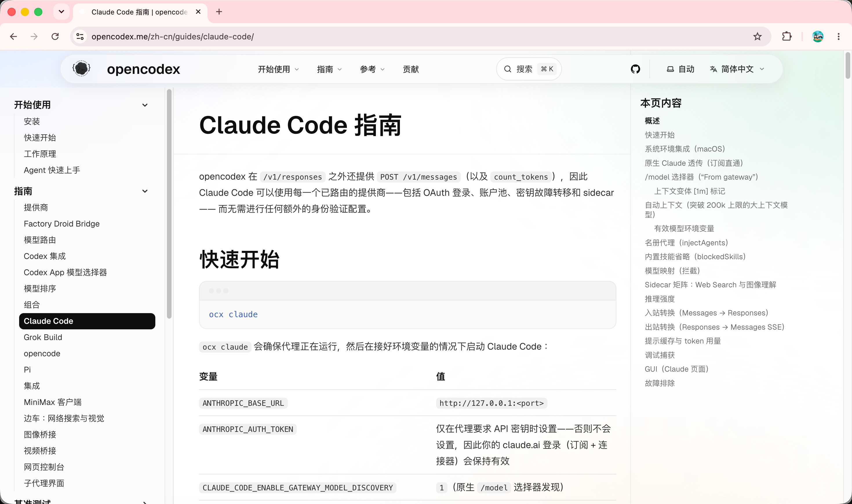This screenshot has width=852, height=504.
Task: Open the 图像桥接 sidebar page
Action: click(x=40, y=435)
